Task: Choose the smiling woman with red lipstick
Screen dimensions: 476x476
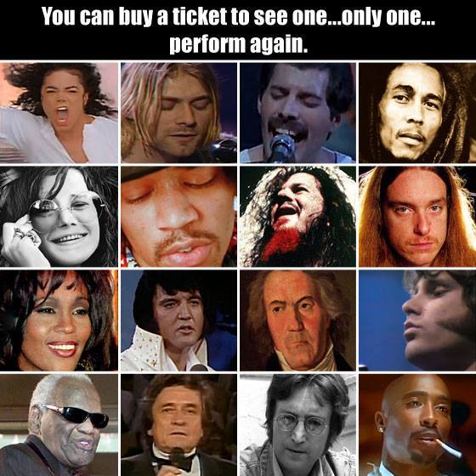Action: [59, 320]
